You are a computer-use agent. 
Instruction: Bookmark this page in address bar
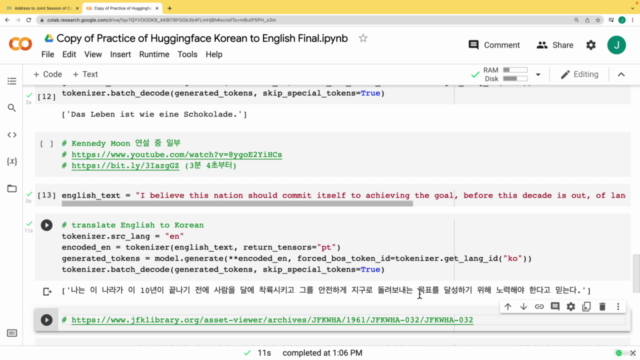(598, 20)
